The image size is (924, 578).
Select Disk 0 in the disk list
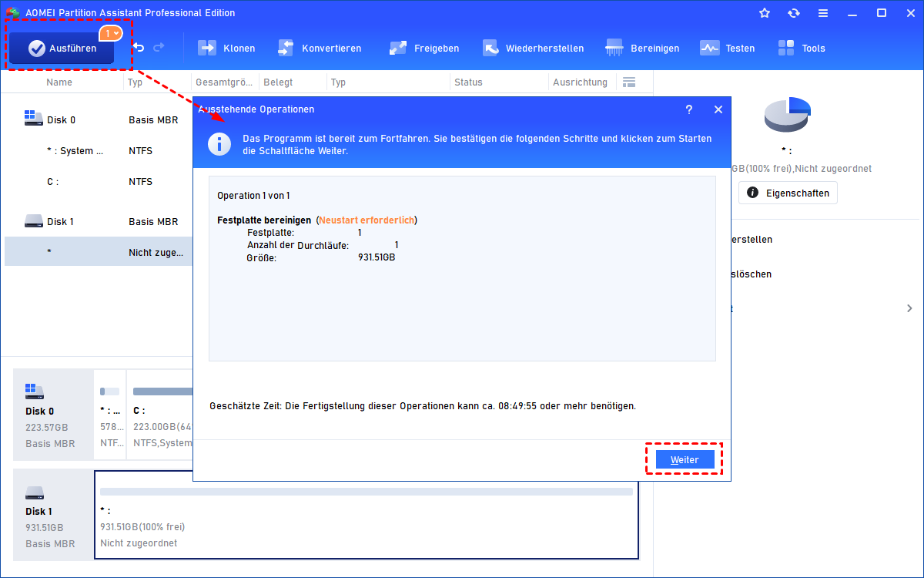pos(62,119)
